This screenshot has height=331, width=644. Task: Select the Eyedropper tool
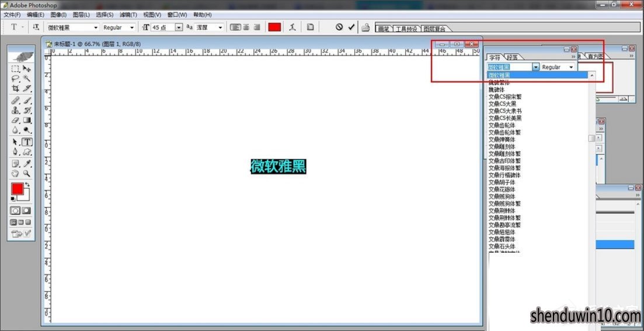point(27,164)
